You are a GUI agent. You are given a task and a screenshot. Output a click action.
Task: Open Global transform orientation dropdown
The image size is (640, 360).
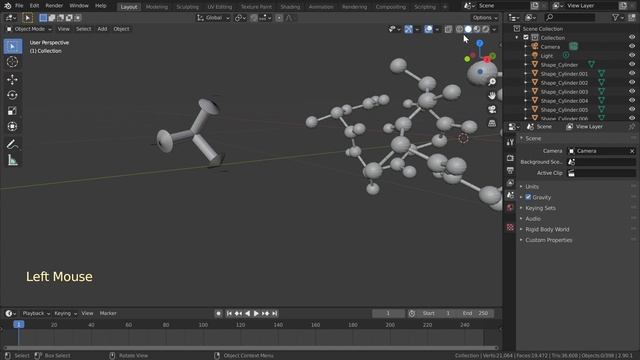[213, 18]
